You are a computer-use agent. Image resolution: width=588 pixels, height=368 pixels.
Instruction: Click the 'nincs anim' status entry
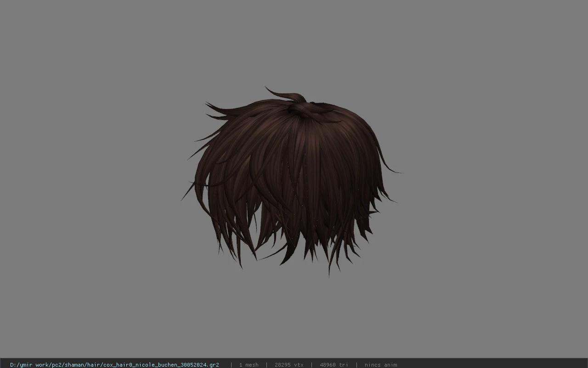381,365
